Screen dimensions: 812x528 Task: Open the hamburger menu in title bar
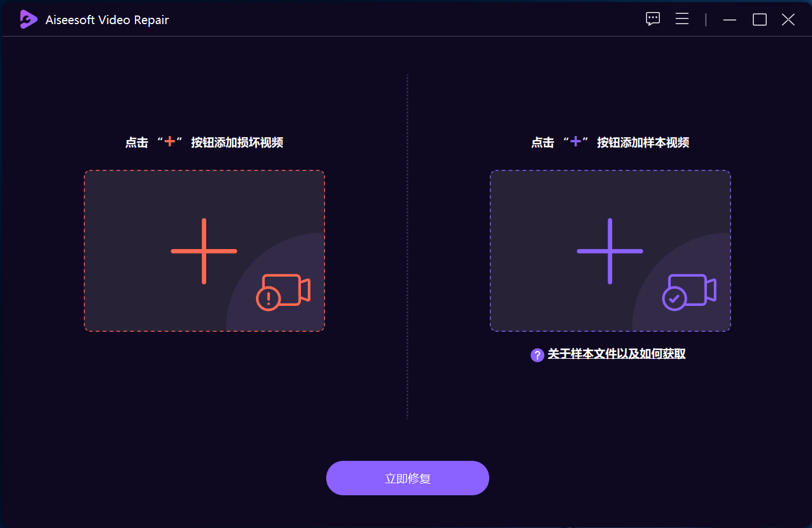tap(682, 19)
